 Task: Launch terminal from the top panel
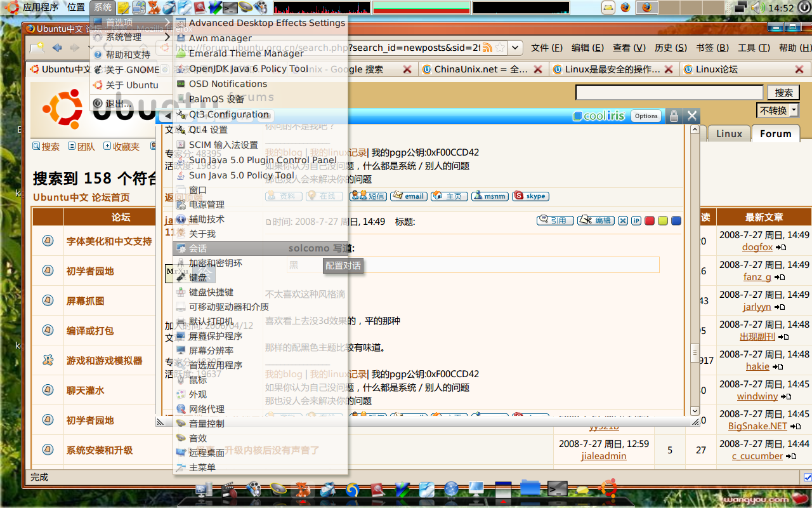[x=230, y=8]
